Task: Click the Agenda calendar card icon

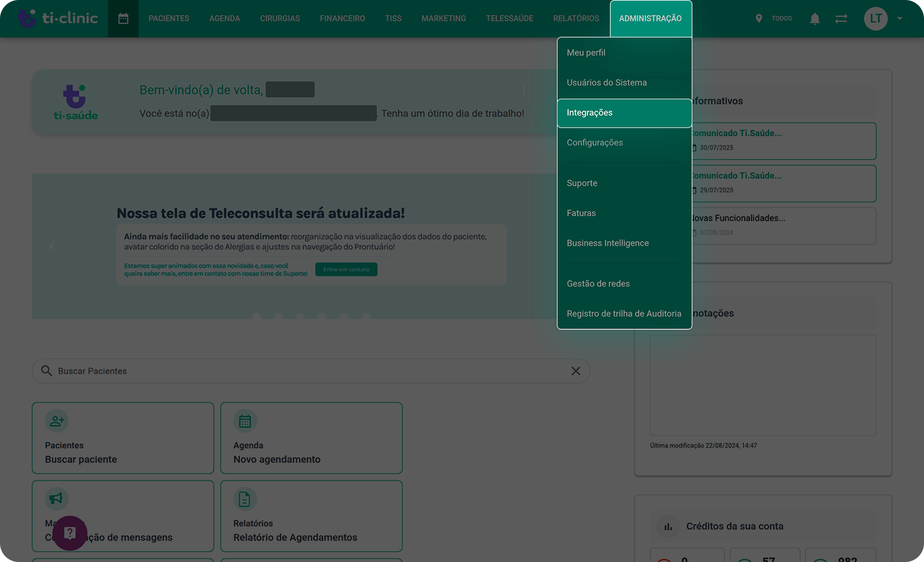Action: click(x=245, y=421)
